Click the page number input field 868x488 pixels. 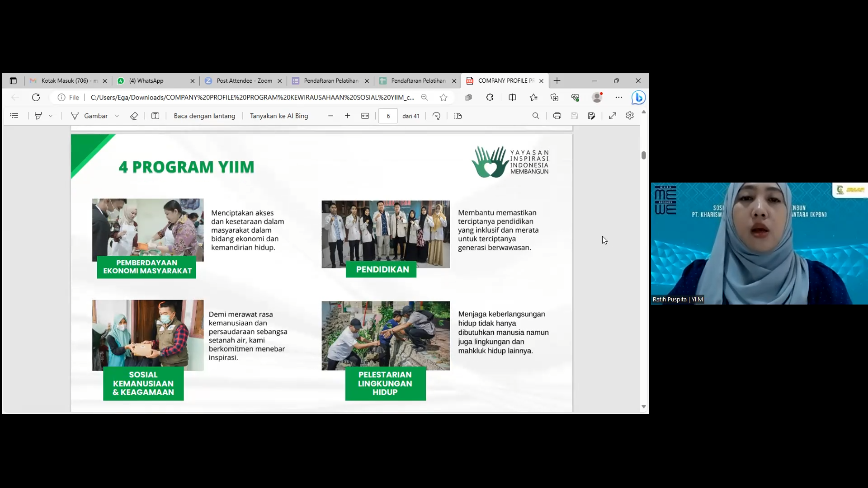[x=388, y=116]
